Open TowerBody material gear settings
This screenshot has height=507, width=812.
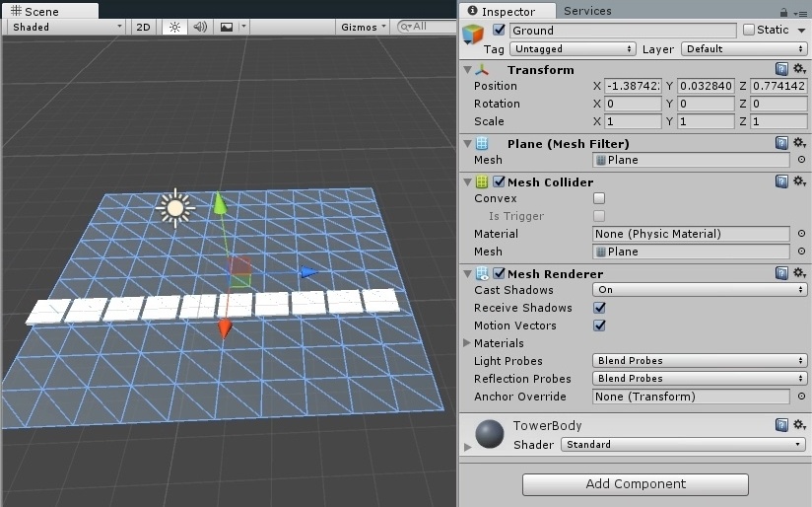coord(799,425)
